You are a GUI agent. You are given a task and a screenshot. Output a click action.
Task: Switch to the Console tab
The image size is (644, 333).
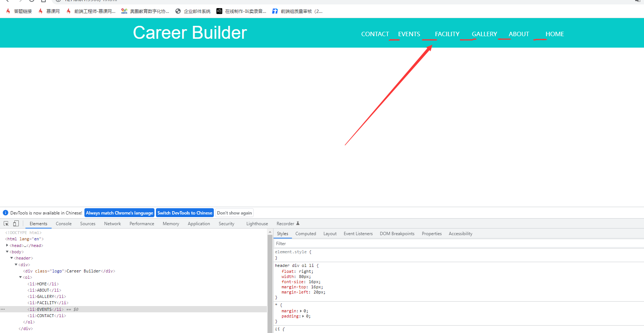pos(64,224)
